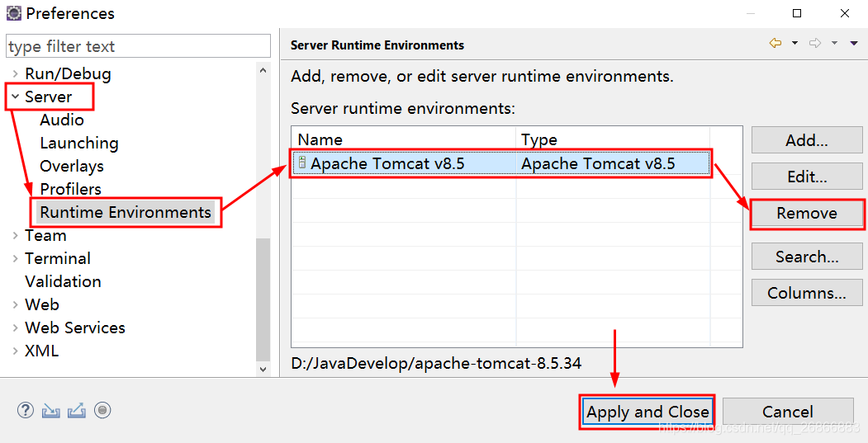Click the import preferences icon
868x443 pixels.
[x=51, y=410]
